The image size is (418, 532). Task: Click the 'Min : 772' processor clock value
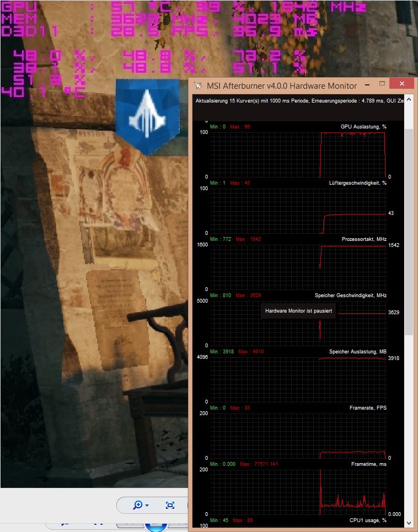(x=220, y=239)
